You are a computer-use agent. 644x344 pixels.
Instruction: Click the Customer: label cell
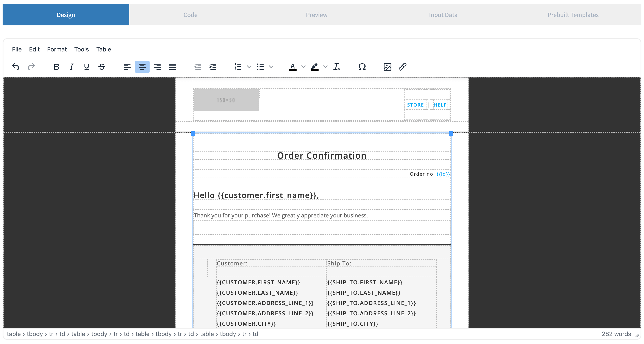point(232,263)
